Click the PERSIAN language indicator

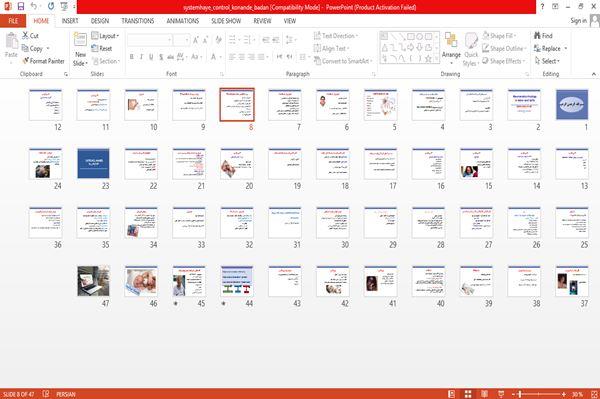pos(66,394)
